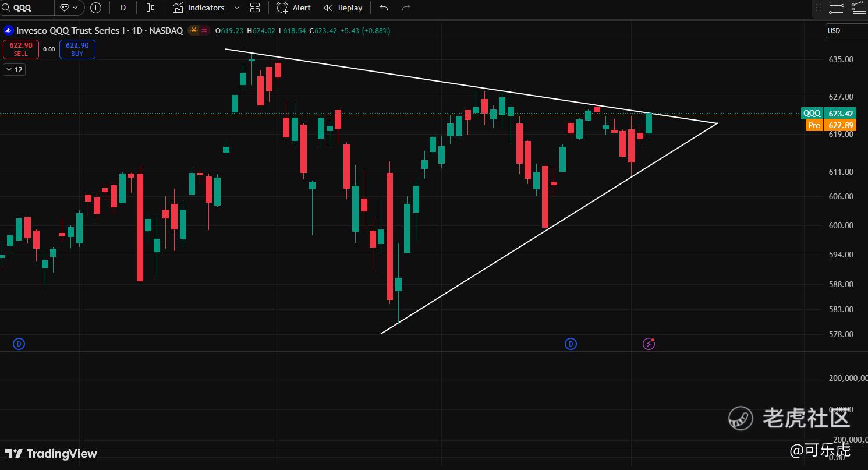Open the Indicators dialog
Screen dimensions: 868x470
199,8
